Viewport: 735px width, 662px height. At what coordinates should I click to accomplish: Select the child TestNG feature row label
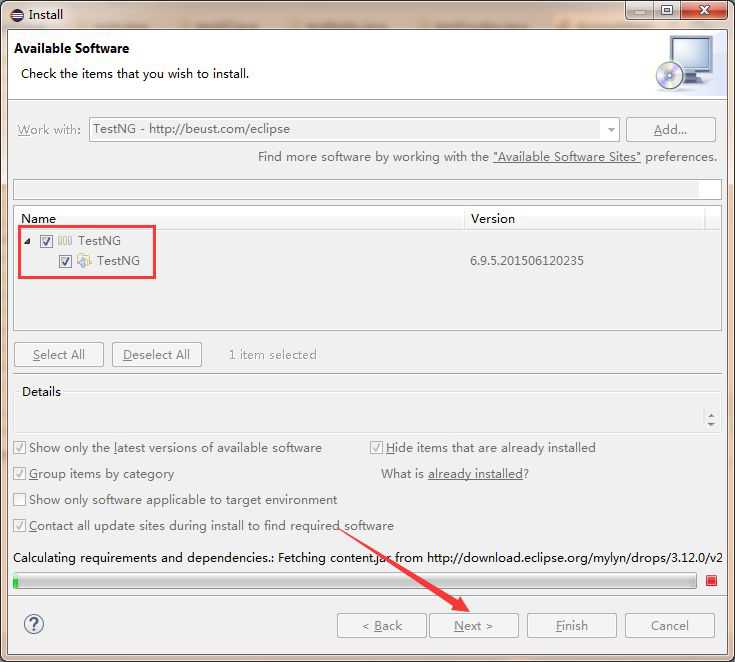118,261
